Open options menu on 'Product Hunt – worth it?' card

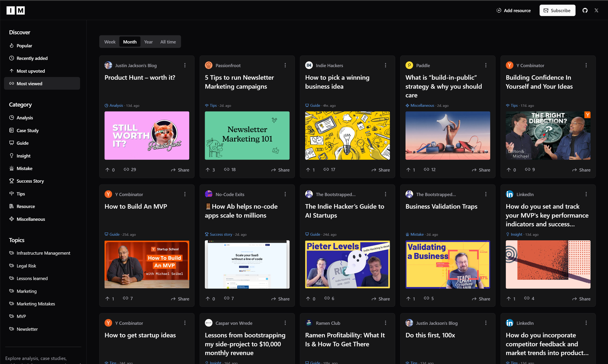click(x=185, y=65)
